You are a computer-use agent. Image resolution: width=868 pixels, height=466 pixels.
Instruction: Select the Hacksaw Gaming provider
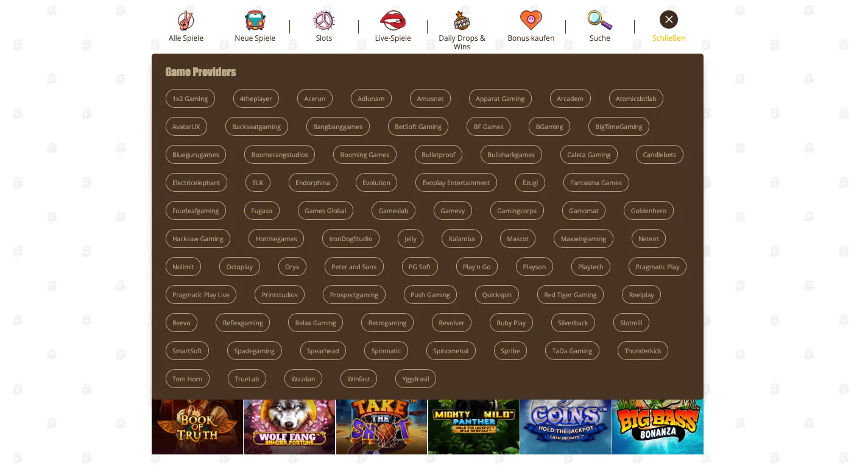tap(197, 238)
